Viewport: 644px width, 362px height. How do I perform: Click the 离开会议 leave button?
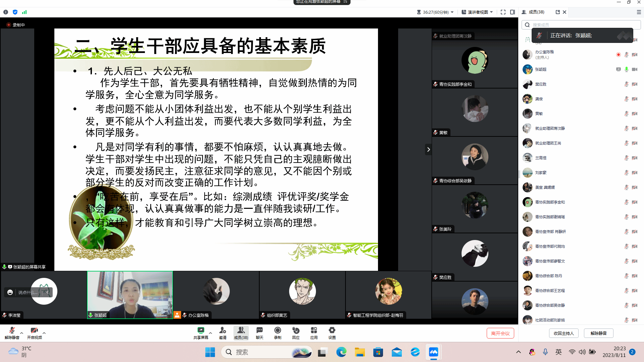(x=500, y=333)
